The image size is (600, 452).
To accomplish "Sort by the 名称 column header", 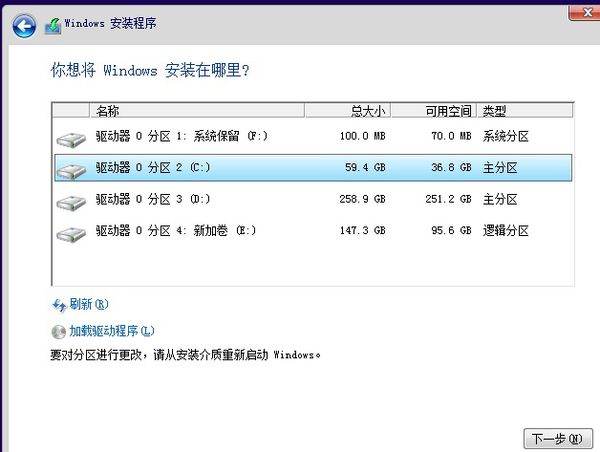I will point(197,111).
